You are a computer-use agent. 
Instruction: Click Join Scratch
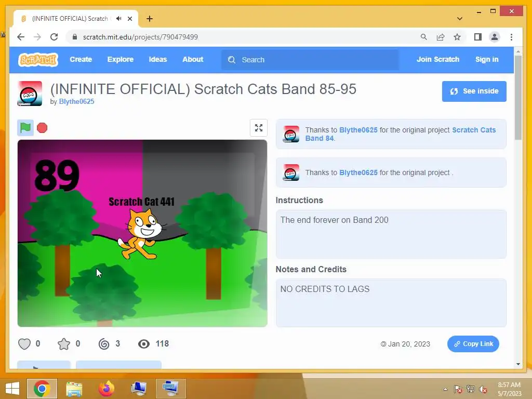437,59
